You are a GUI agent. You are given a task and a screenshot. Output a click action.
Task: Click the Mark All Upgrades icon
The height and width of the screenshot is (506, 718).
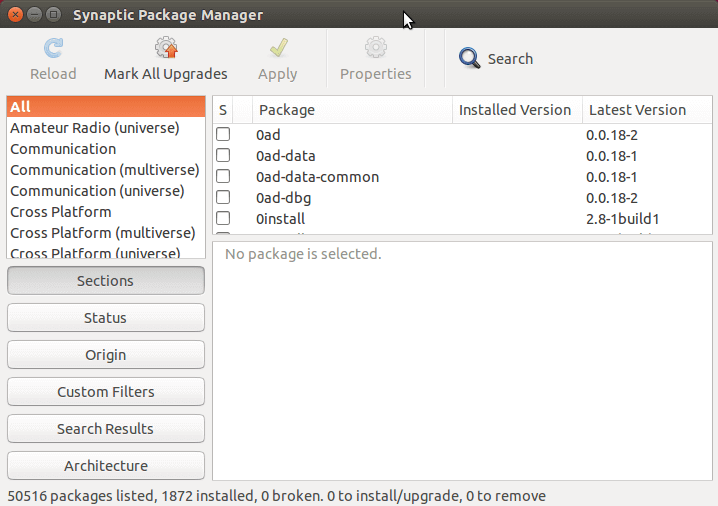pyautogui.click(x=166, y=48)
